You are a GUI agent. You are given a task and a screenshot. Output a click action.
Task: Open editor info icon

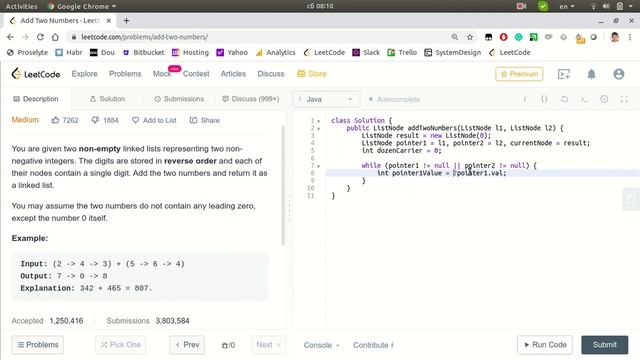coord(525,99)
